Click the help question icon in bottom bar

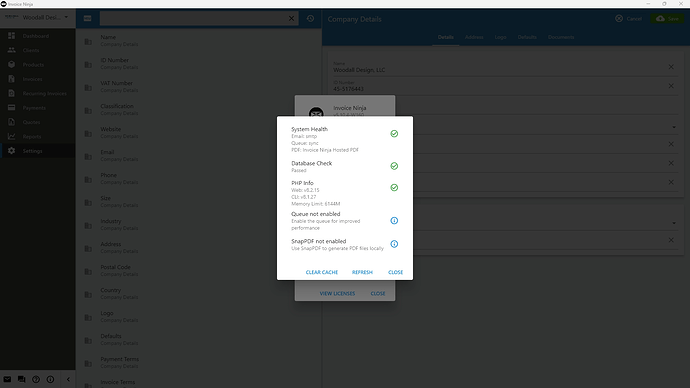pos(36,379)
